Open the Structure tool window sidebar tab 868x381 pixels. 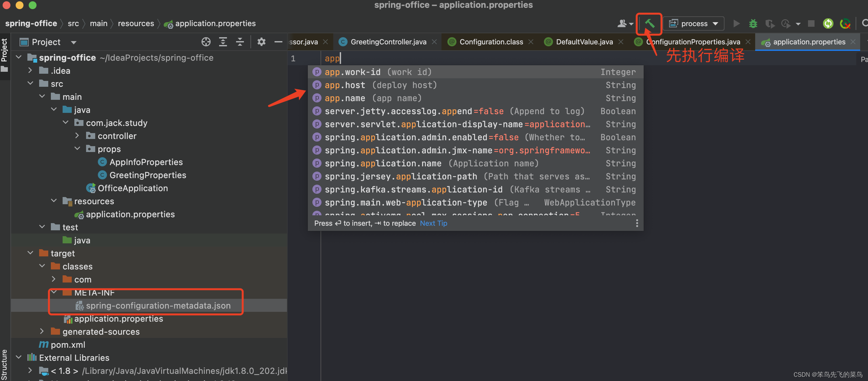tap(4, 364)
